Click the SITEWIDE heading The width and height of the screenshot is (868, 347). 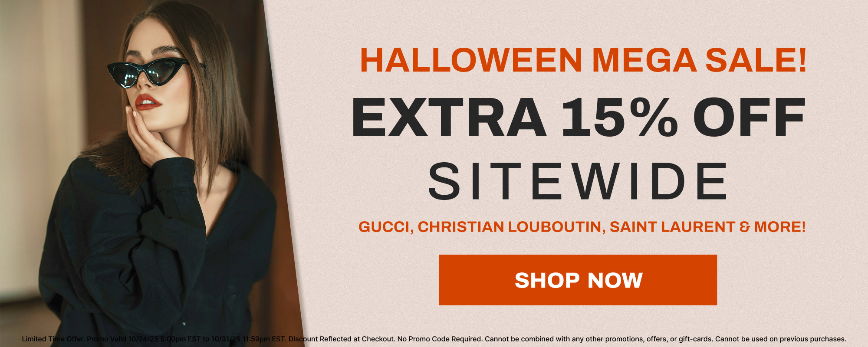pos(578,181)
